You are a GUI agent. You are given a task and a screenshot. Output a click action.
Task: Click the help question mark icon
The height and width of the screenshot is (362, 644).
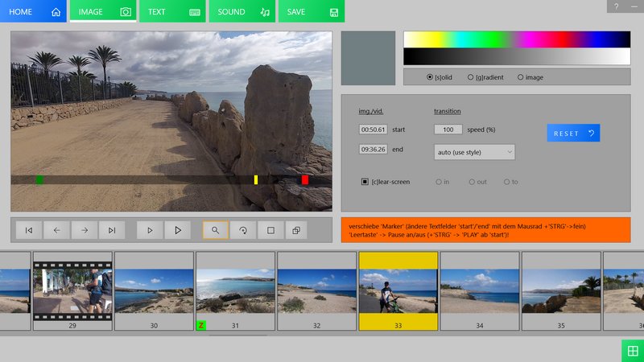click(616, 6)
